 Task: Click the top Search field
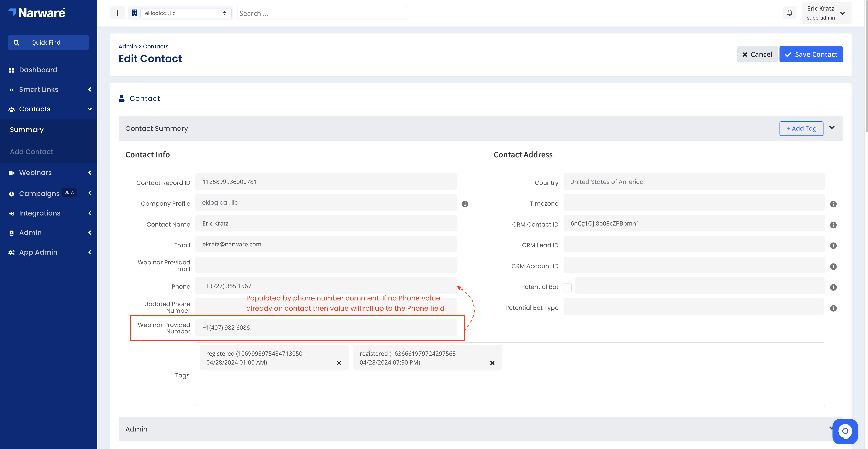[322, 13]
